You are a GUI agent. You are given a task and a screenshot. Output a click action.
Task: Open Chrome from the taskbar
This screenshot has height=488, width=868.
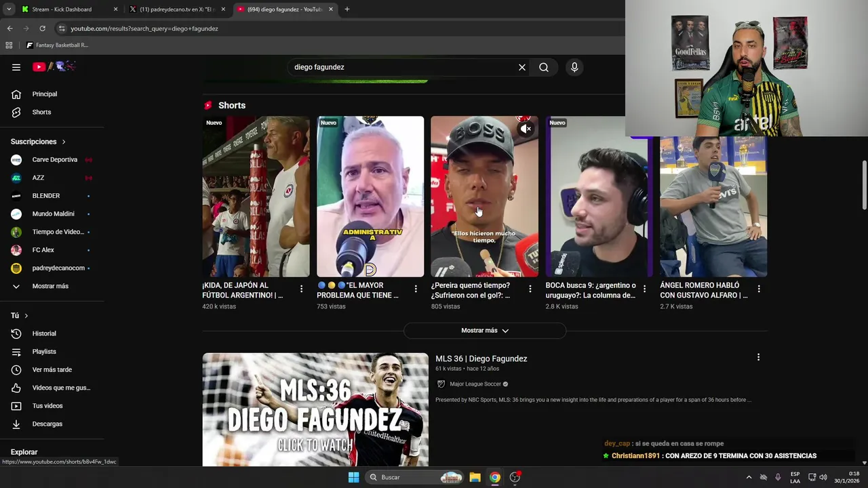point(495,477)
